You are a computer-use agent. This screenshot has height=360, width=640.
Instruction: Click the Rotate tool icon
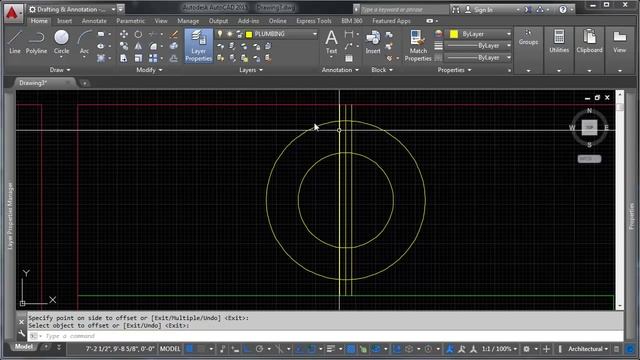tap(138, 34)
